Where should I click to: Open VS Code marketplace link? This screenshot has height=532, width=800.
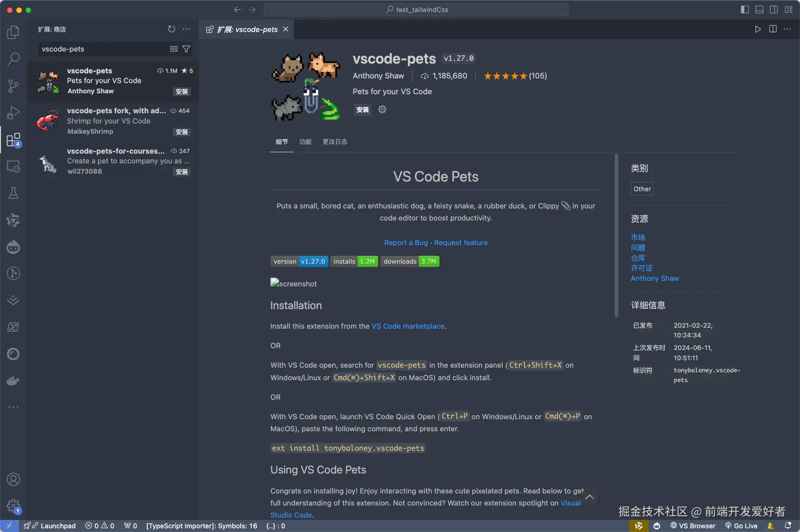coord(408,326)
